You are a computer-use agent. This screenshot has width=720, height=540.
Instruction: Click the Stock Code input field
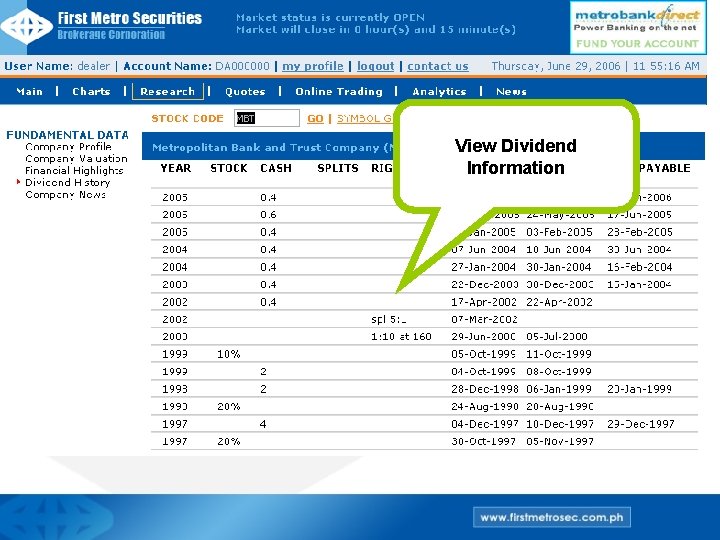point(267,118)
